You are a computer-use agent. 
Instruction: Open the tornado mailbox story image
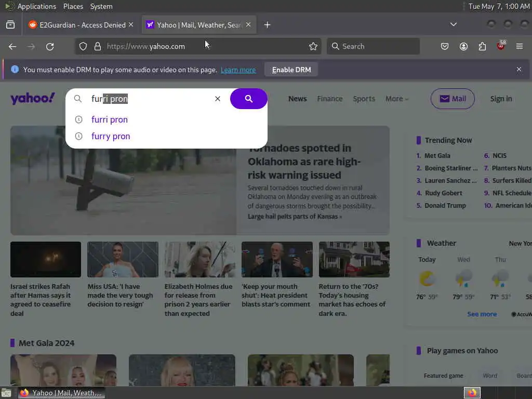point(124,180)
